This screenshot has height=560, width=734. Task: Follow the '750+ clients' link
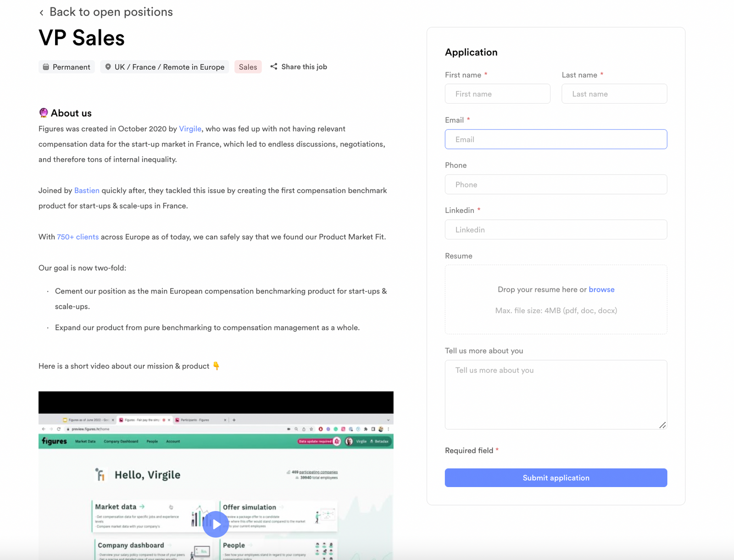click(78, 237)
